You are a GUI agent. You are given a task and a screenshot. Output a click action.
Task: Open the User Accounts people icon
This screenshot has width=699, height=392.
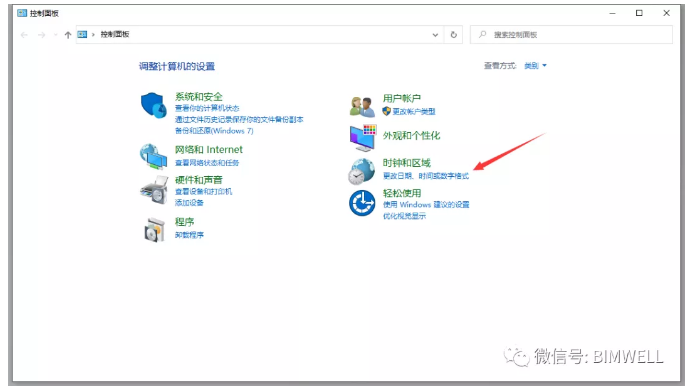point(362,107)
